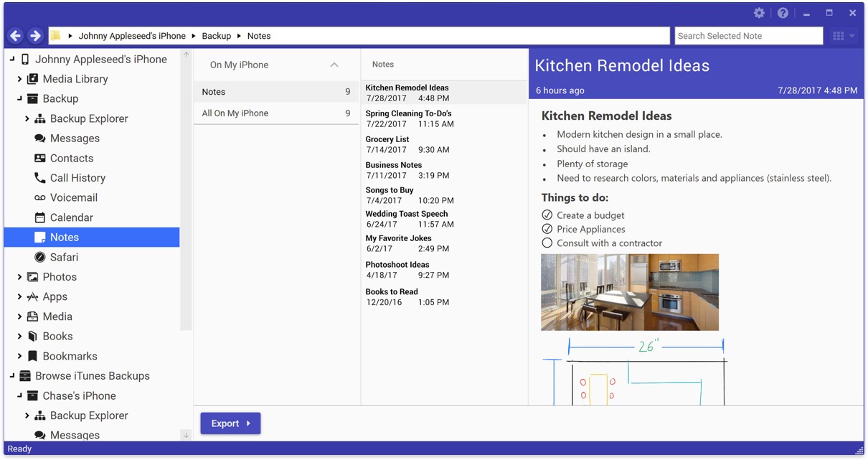
Task: Select the All On My iPhone folder
Action: pyautogui.click(x=235, y=113)
